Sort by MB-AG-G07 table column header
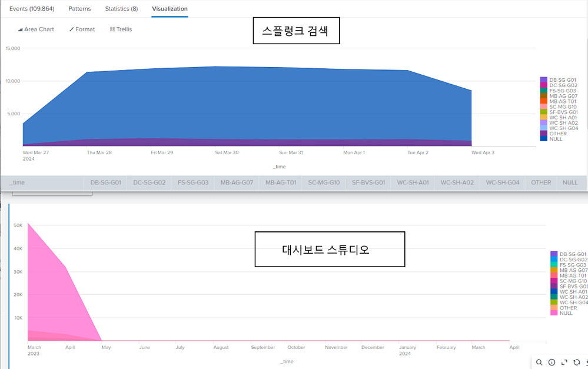This screenshot has width=588, height=369. click(x=237, y=182)
